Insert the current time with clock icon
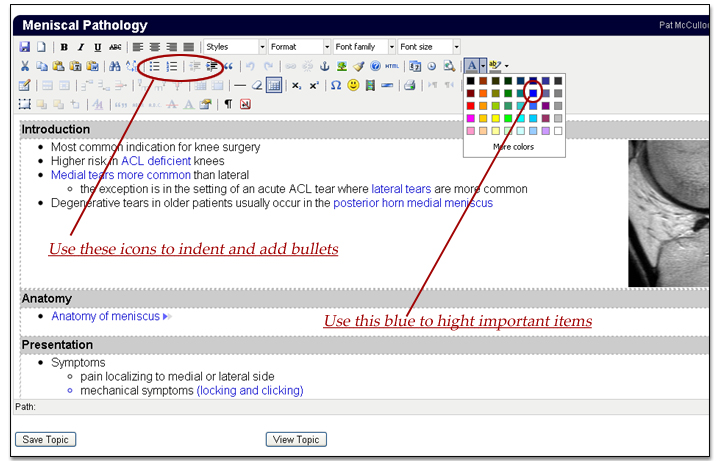720x461 pixels. (432, 66)
